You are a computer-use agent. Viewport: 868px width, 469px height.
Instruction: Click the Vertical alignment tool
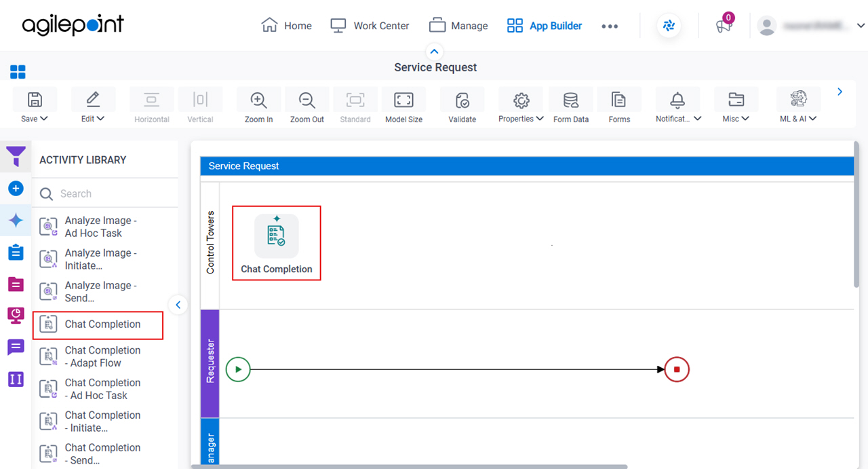200,105
